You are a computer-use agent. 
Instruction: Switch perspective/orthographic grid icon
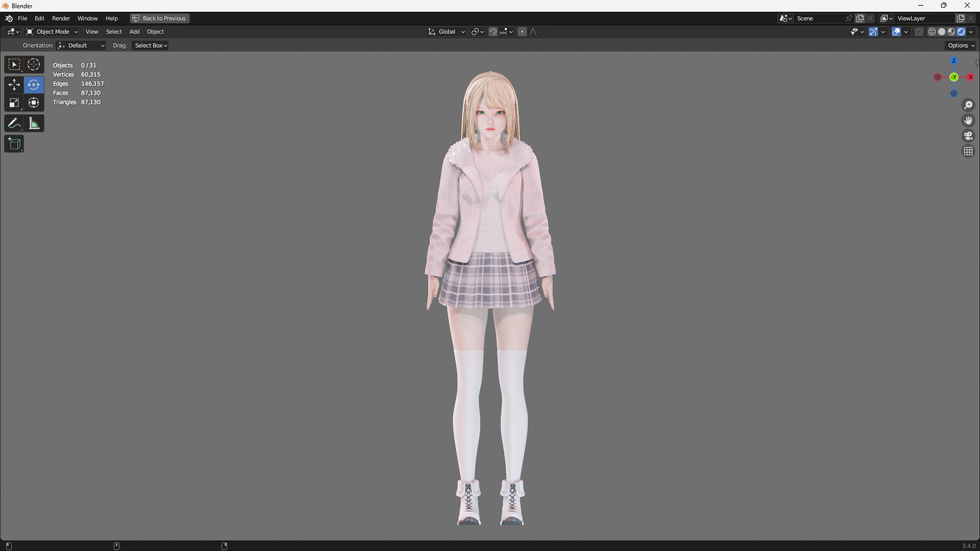point(968,151)
